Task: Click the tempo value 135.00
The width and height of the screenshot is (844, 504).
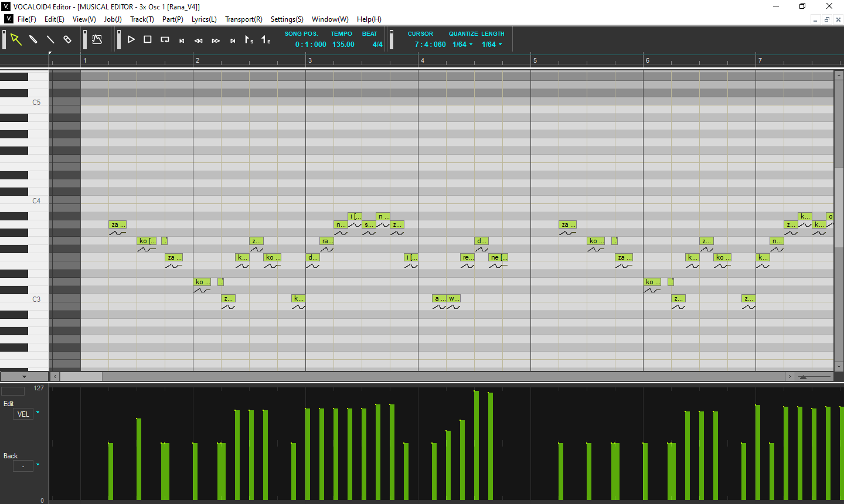Action: point(343,45)
